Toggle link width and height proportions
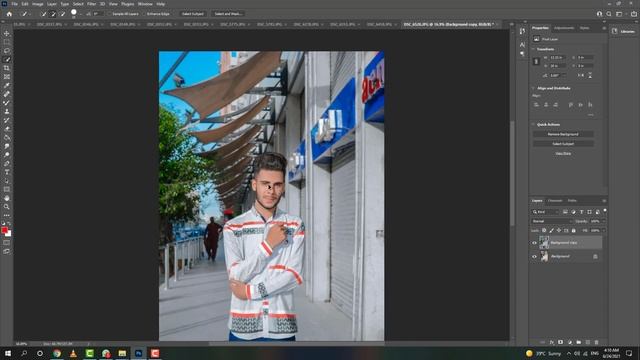This screenshot has height=360, width=640. coord(536,62)
